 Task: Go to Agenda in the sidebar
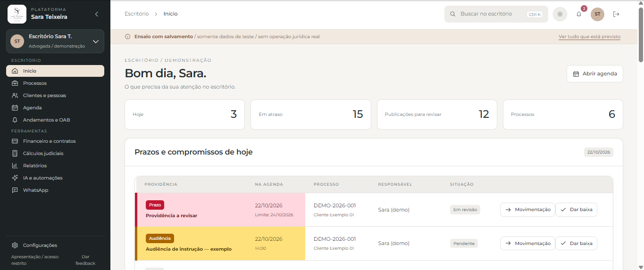point(55,108)
